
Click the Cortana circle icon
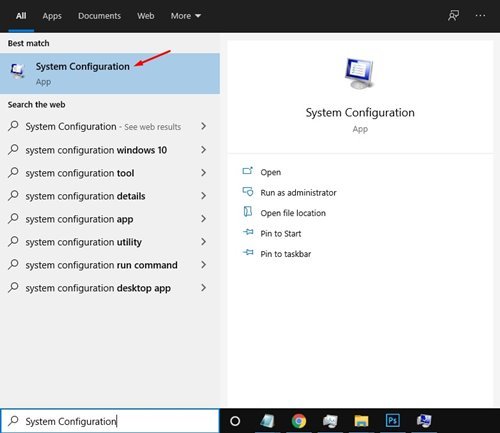point(235,421)
